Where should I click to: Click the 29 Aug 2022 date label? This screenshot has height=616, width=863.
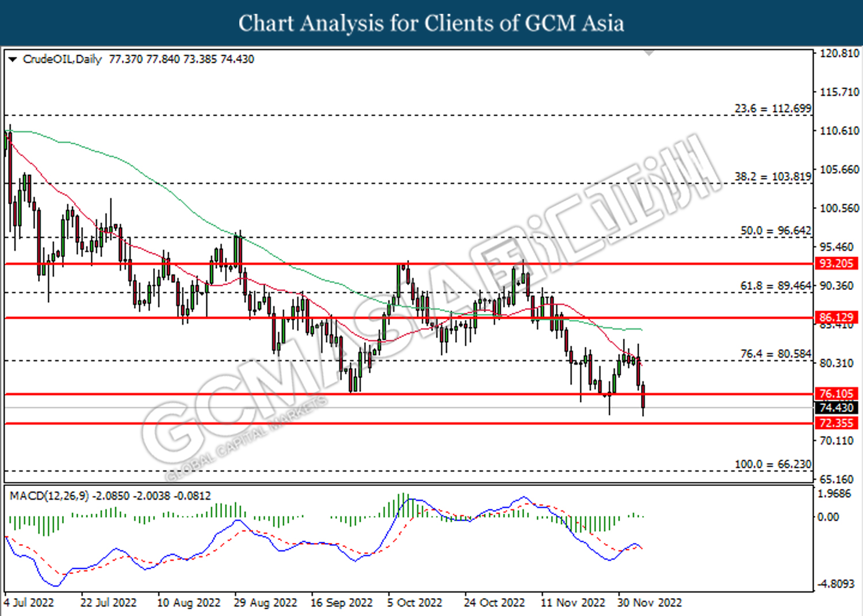(265, 603)
